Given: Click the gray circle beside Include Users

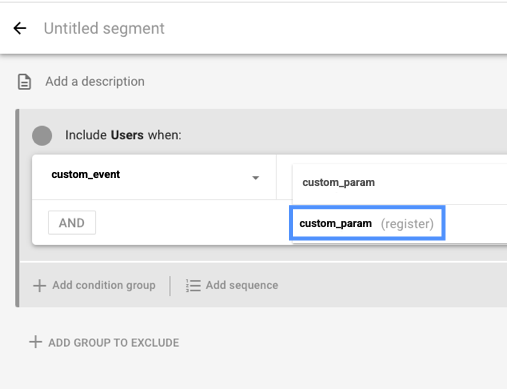Looking at the screenshot, I should click(x=42, y=136).
